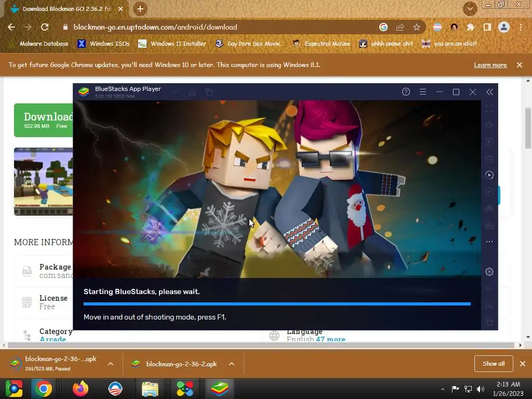
Task: Open Firefox from taskbar
Action: 81,389
